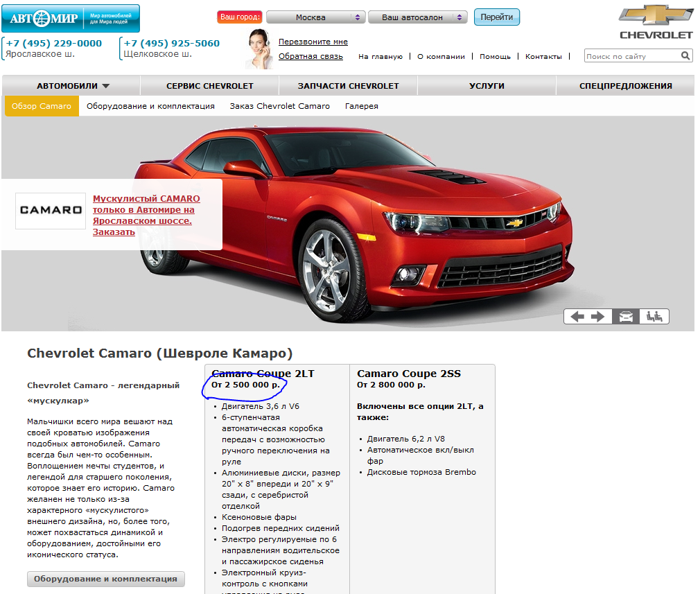Screen dimensions: 700x594
Task: Open the Москва city dropdown
Action: (315, 17)
